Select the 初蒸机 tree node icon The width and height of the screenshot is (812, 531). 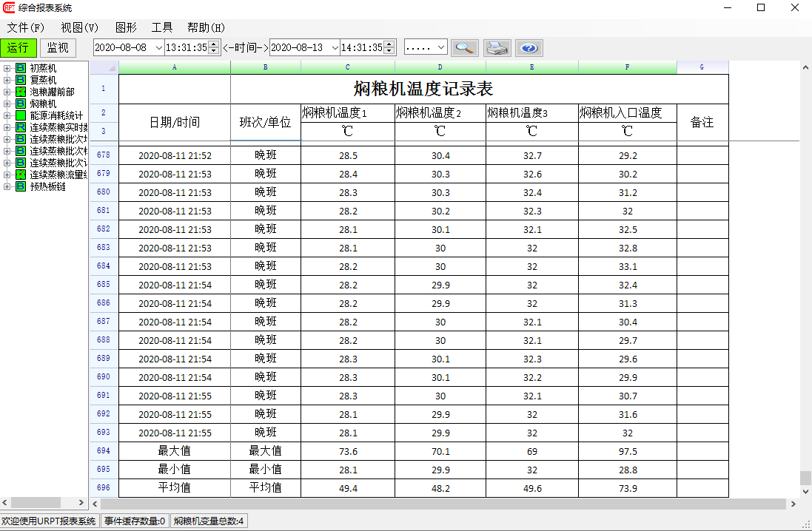pos(21,68)
